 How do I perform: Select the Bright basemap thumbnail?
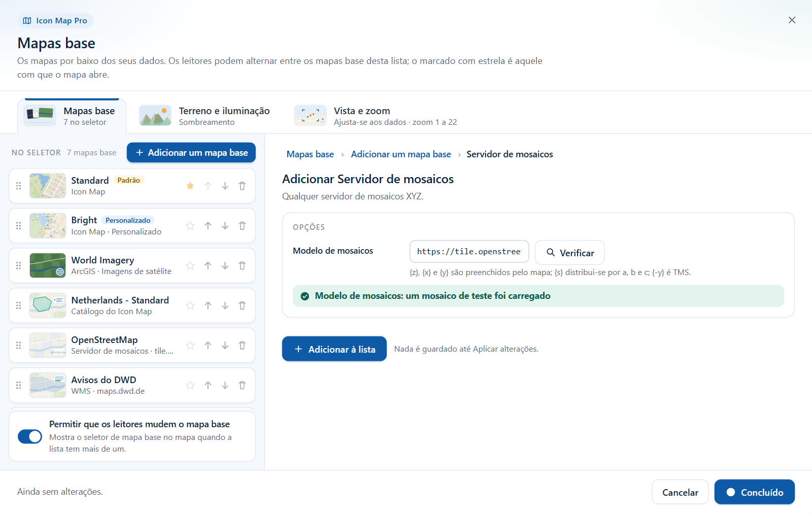(x=48, y=226)
